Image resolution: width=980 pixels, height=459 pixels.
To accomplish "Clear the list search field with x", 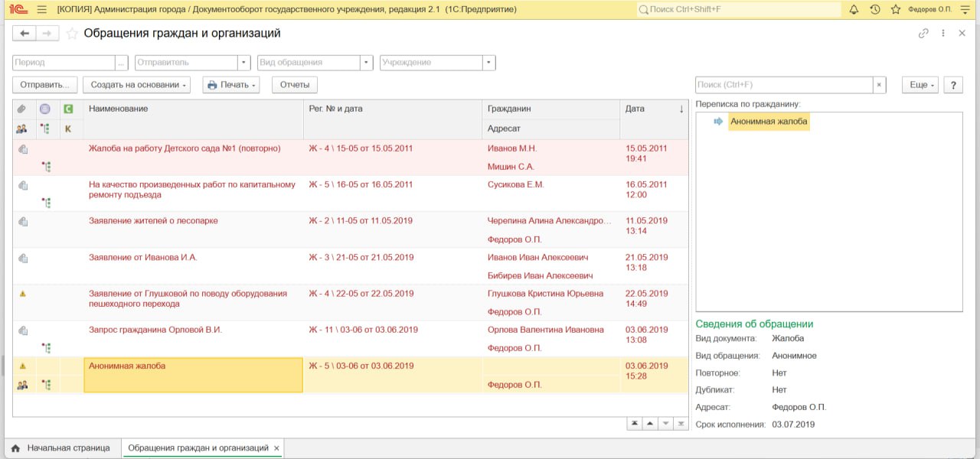I will [880, 85].
